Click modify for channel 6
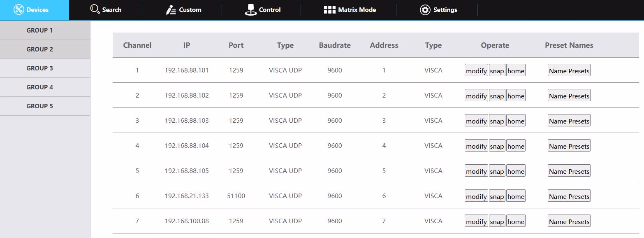644x238 pixels. (476, 196)
